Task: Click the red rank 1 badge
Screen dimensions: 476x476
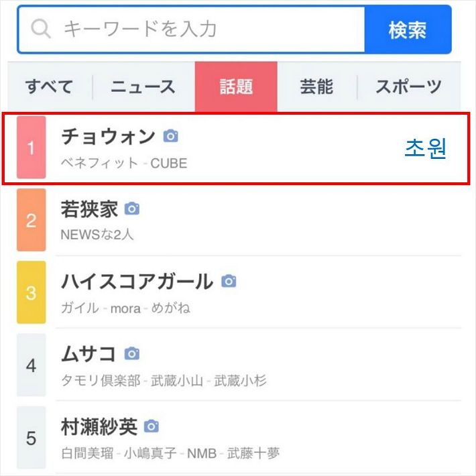Action: pyautogui.click(x=31, y=147)
